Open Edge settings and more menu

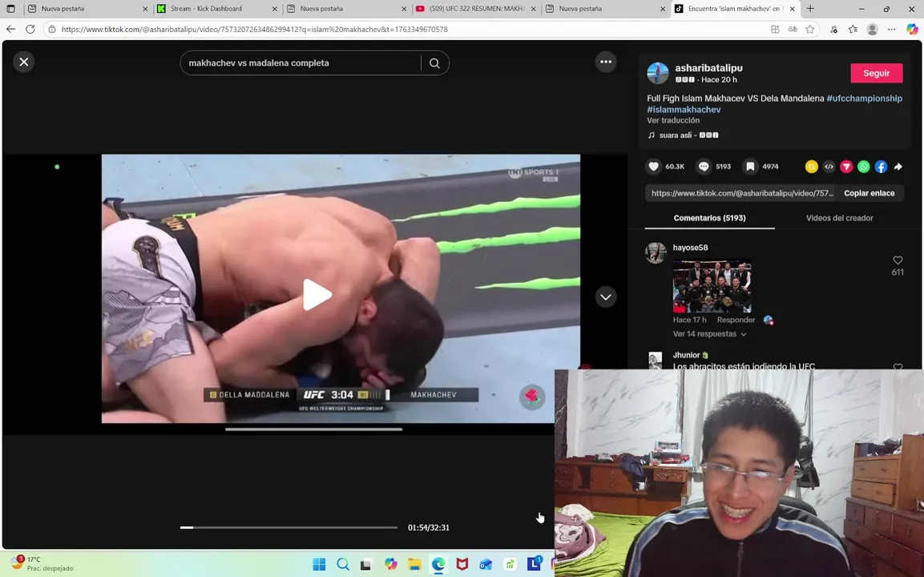(892, 30)
